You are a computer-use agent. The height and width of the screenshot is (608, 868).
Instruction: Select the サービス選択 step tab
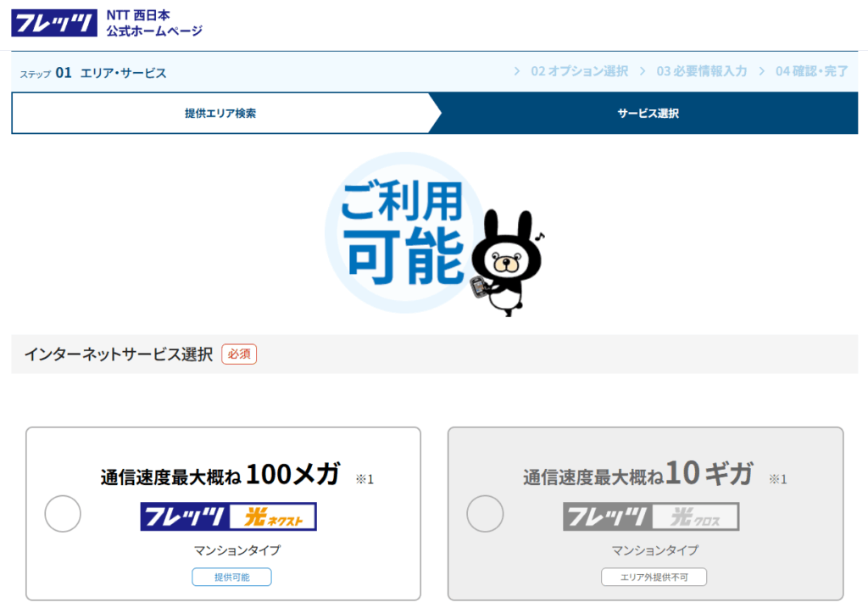coord(648,114)
